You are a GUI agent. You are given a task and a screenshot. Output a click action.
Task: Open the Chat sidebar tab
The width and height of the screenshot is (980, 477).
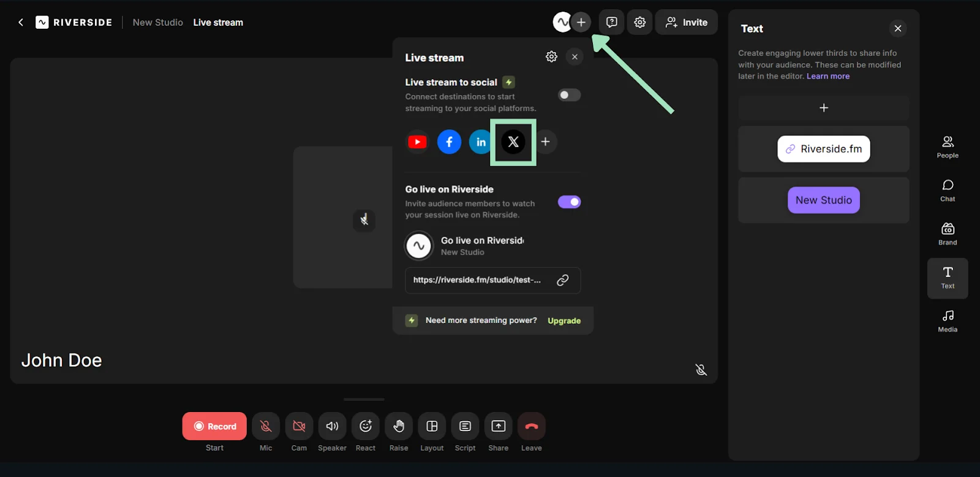pyautogui.click(x=948, y=191)
